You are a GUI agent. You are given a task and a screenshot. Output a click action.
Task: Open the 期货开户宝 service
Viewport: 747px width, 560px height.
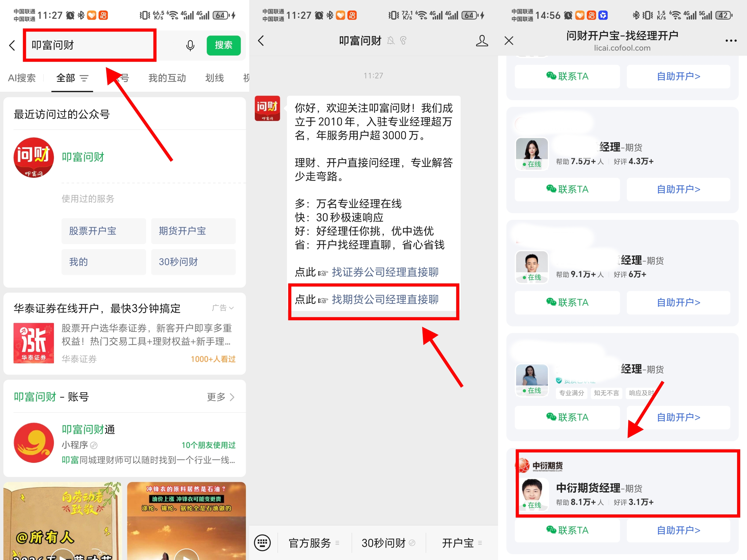click(x=193, y=231)
